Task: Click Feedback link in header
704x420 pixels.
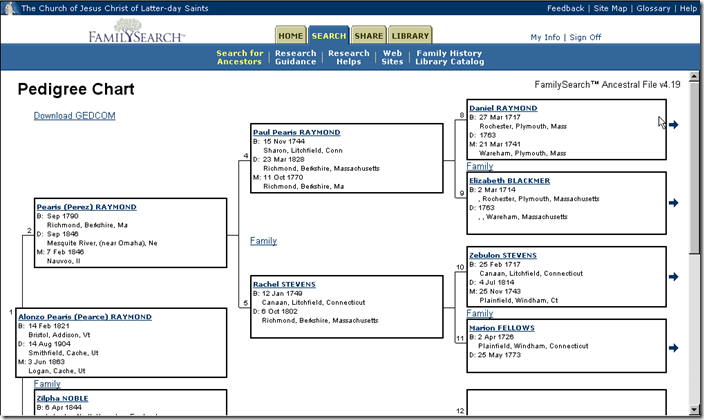Action: [565, 8]
